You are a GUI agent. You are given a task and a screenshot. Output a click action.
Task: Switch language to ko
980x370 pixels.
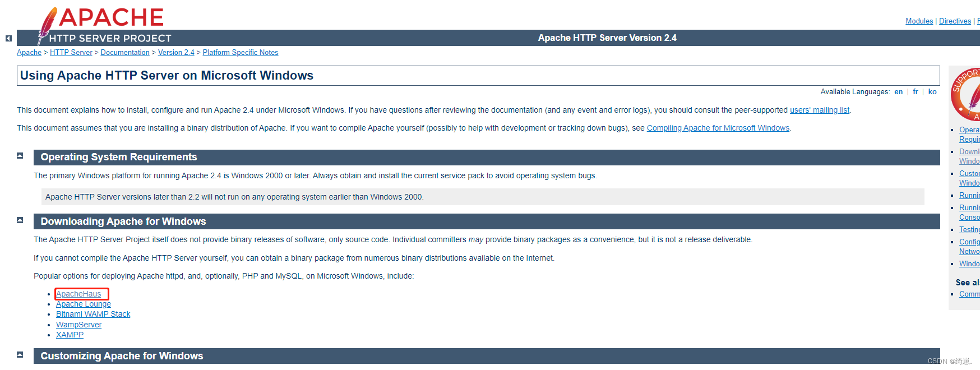pyautogui.click(x=932, y=91)
